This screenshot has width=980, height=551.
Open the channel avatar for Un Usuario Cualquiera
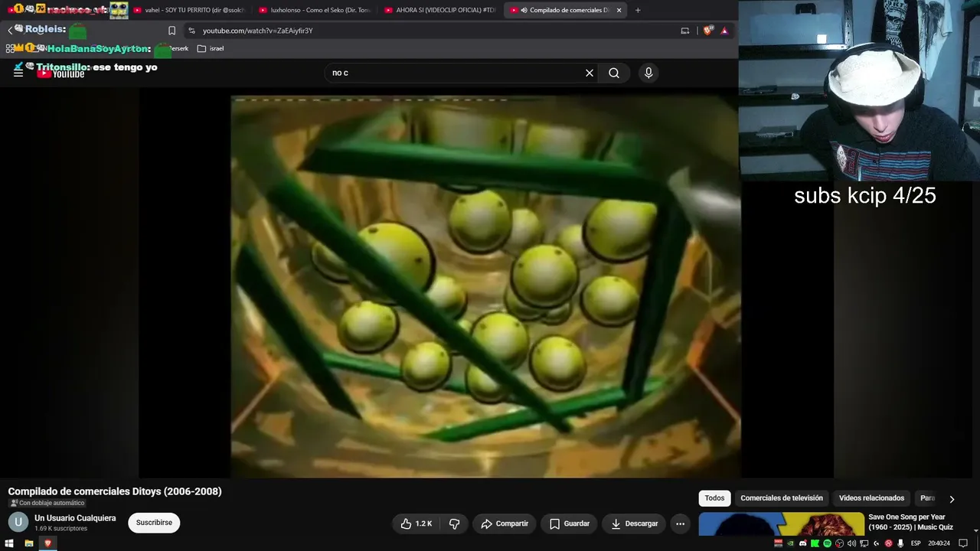18,523
